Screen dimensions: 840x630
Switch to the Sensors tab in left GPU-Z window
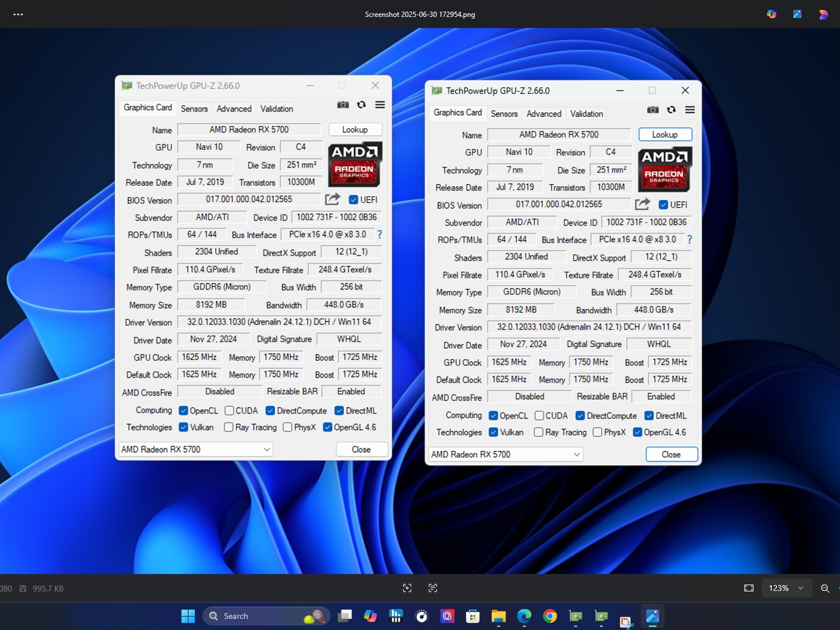click(x=194, y=109)
